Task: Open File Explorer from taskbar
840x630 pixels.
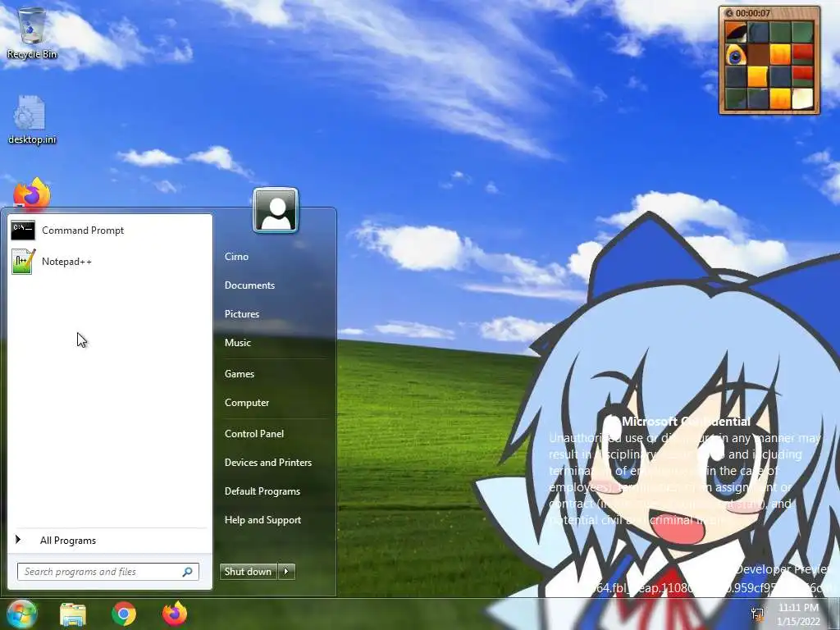Action: [73, 614]
